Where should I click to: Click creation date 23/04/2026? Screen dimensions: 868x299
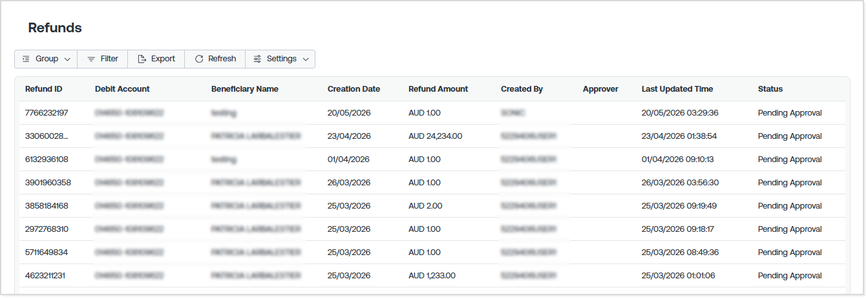pos(349,136)
